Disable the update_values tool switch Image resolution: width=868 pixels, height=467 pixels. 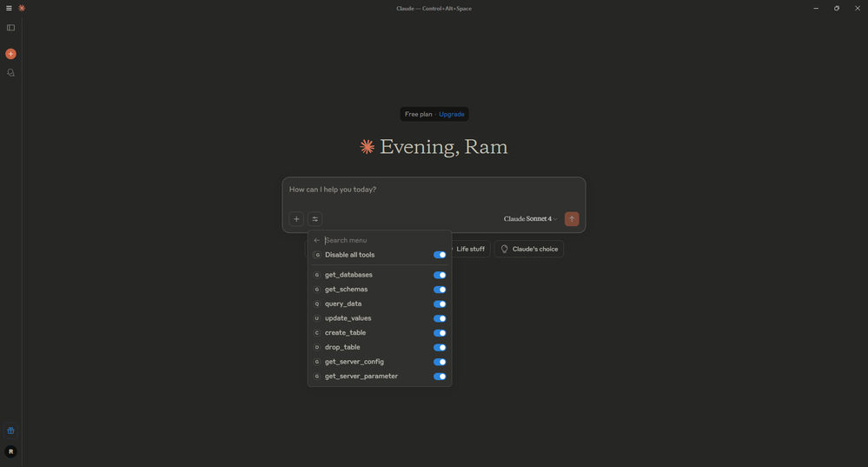coord(440,318)
